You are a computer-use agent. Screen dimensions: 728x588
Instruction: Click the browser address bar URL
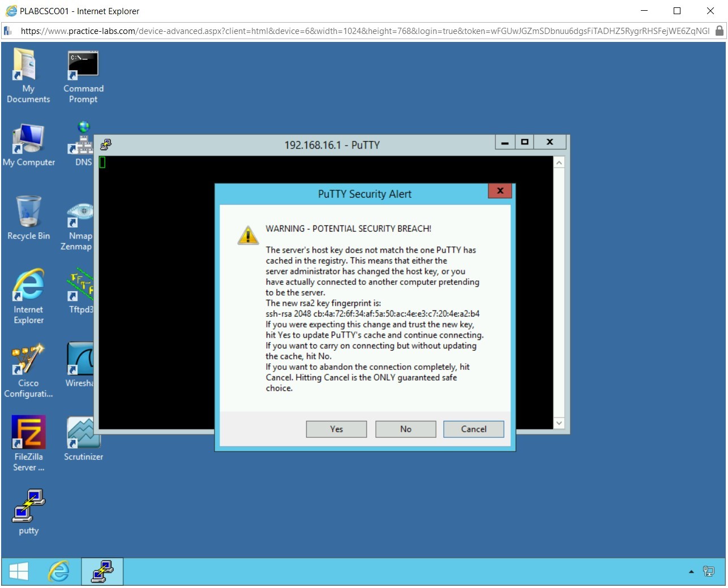coord(365,31)
